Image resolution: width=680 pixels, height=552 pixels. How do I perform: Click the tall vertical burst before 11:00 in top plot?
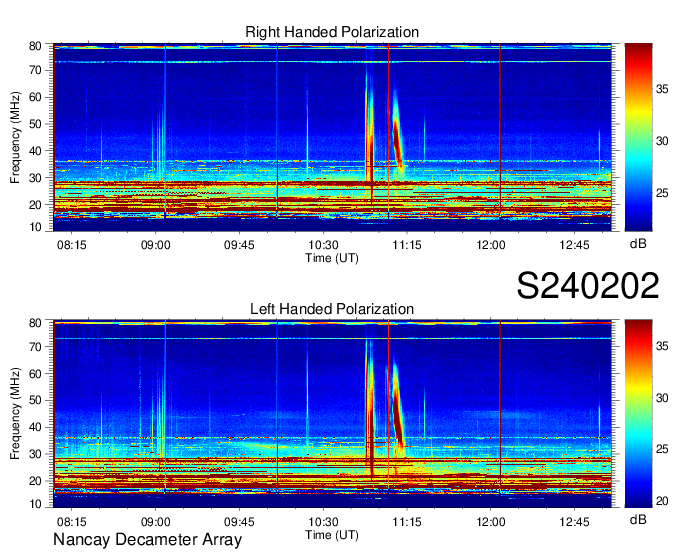369,130
